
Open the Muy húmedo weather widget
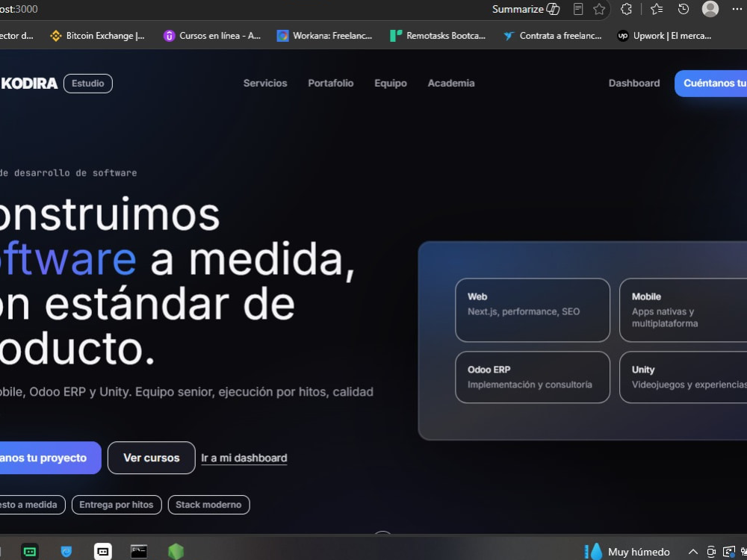(627, 552)
